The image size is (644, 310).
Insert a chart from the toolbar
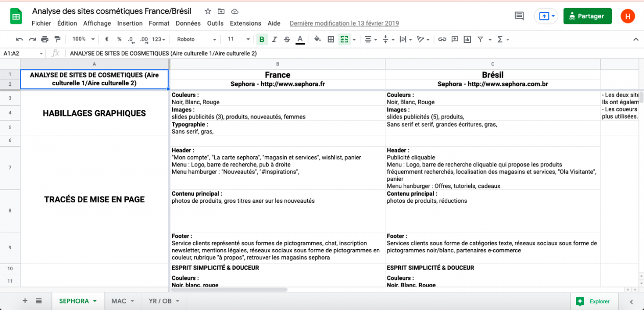(x=467, y=39)
